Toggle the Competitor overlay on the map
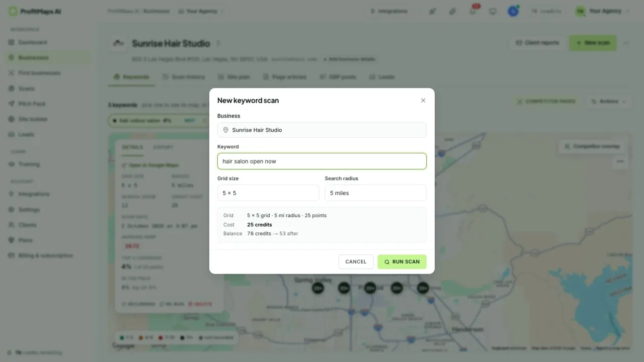This screenshot has height=362, width=644. tap(592, 146)
